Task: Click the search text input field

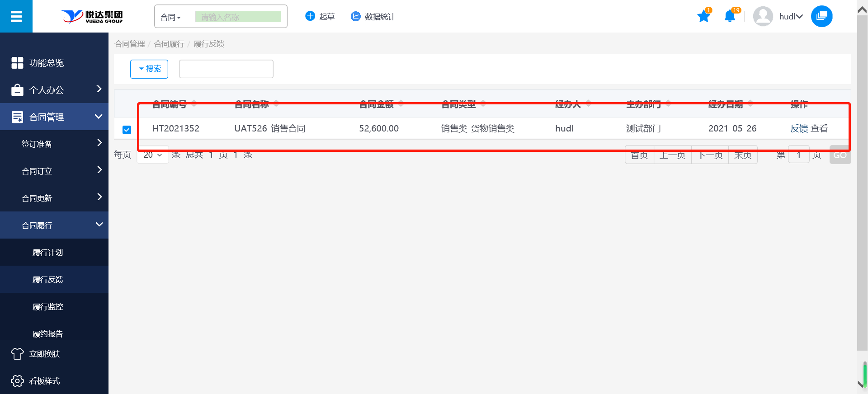Action: pos(226,69)
